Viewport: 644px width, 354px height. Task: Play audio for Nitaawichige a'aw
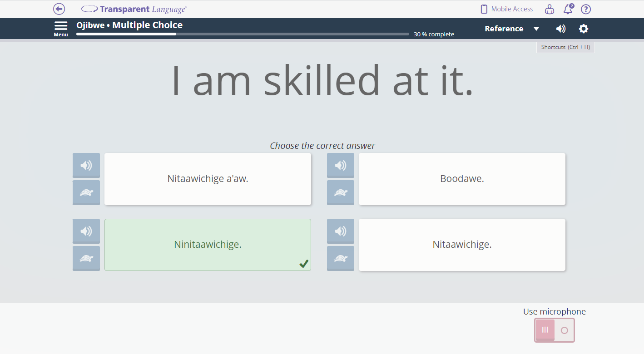86,165
